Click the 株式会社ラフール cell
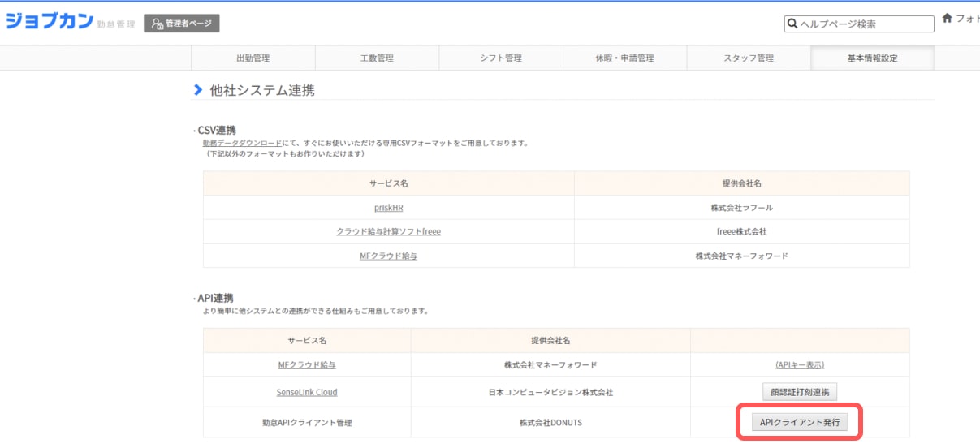This screenshot has height=448, width=980. tap(741, 208)
